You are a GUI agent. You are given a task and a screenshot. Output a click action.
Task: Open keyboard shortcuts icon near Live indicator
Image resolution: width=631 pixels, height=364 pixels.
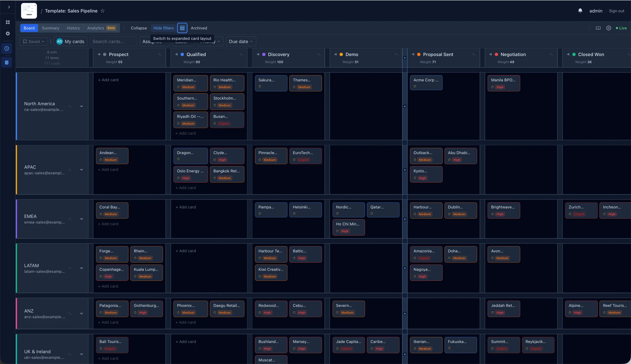point(598,28)
